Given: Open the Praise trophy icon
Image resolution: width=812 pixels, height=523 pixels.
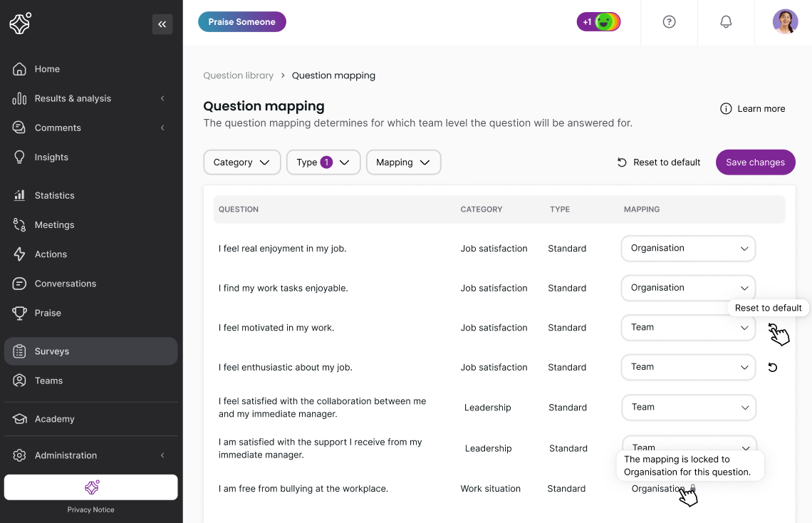Looking at the screenshot, I should coord(19,312).
